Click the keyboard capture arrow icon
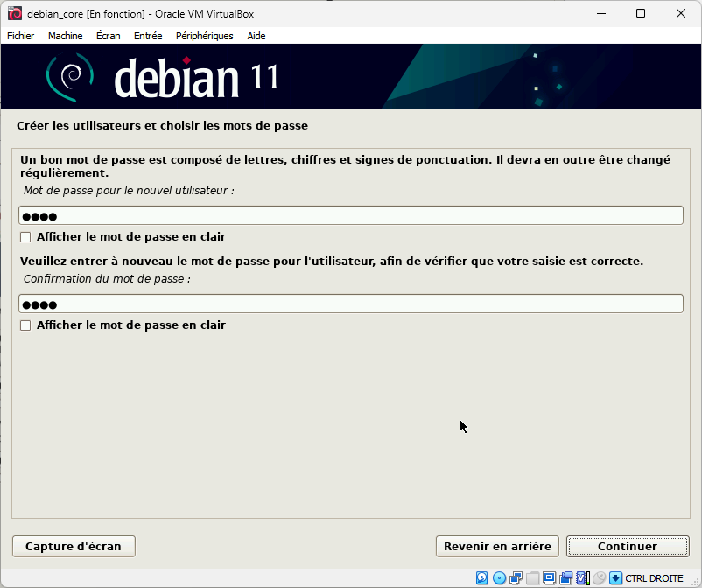This screenshot has height=588, width=702. [x=615, y=578]
